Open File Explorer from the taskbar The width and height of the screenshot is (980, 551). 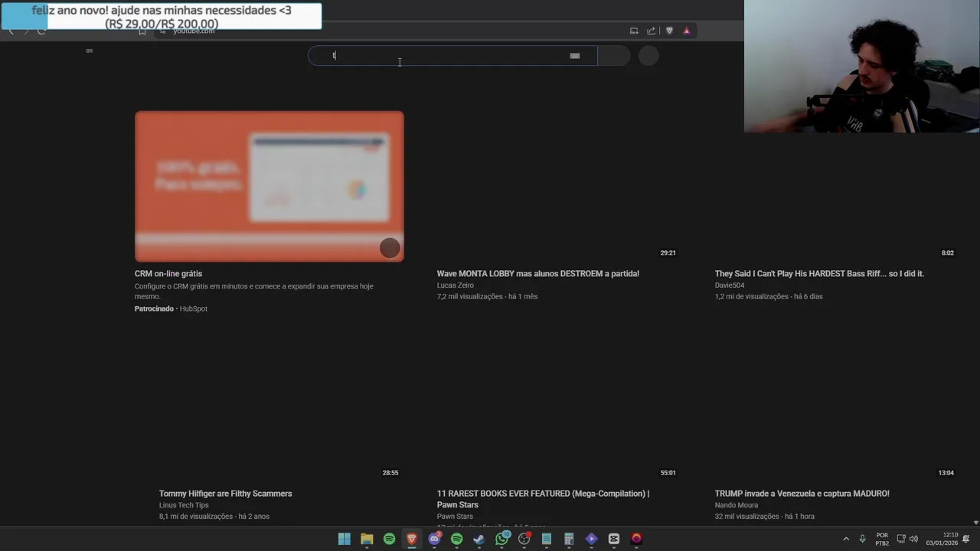click(367, 539)
